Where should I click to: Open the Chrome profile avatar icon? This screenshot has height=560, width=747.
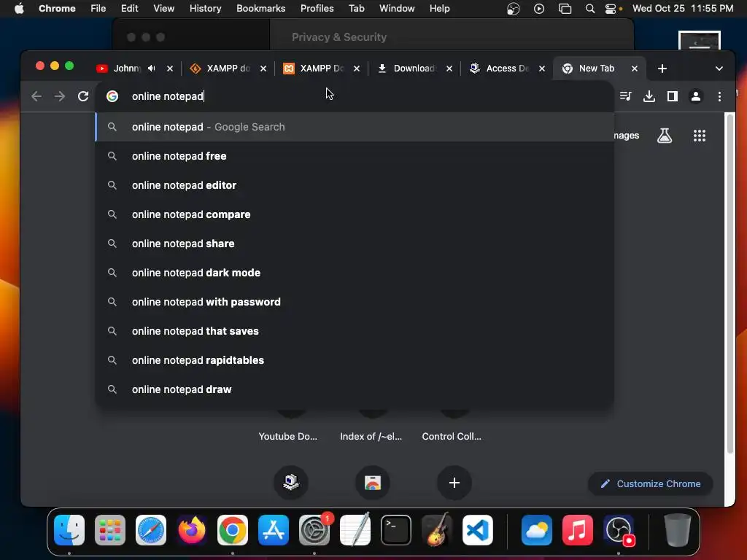click(x=695, y=97)
